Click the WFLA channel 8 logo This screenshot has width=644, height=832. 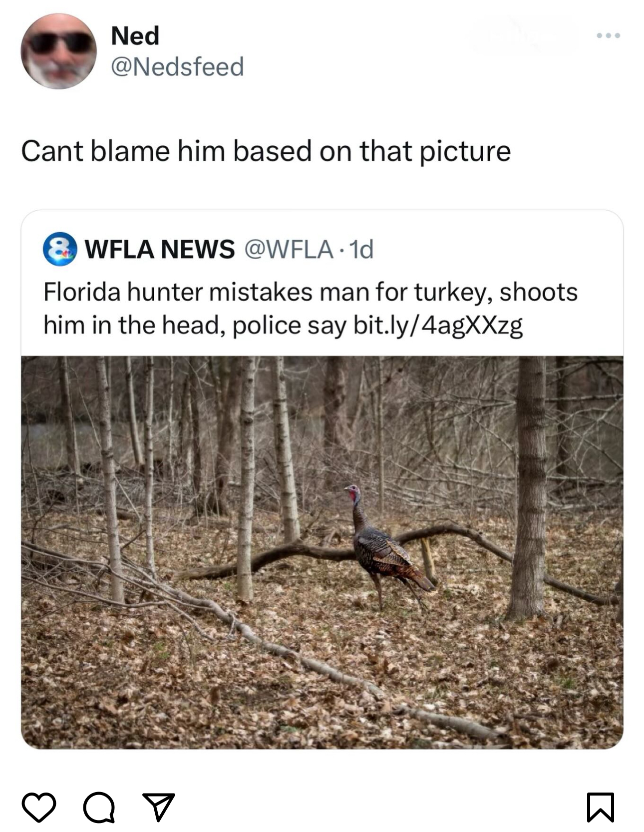point(60,249)
